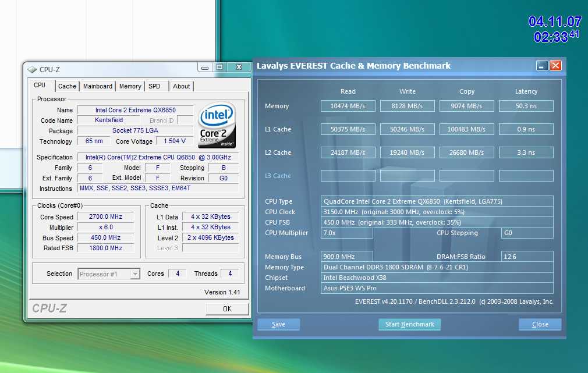Viewport: 588px width, 373px height.
Task: Close EVEREST window using red X
Action: click(x=555, y=66)
